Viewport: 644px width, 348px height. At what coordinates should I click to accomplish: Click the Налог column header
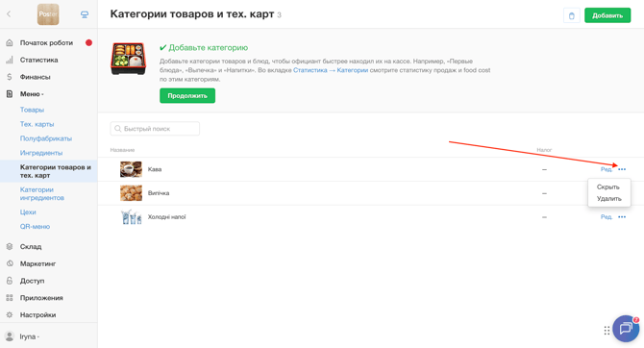pyautogui.click(x=544, y=150)
